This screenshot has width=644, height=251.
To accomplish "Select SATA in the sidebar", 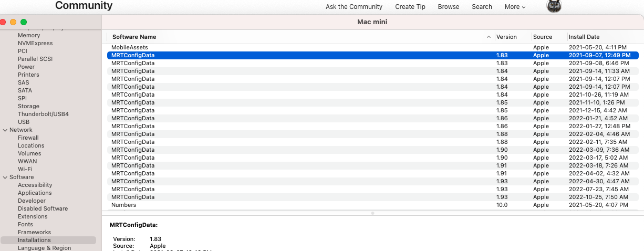I will pos(25,90).
